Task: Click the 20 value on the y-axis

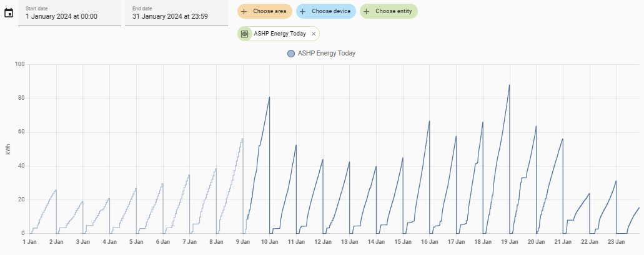Action: 22,200
